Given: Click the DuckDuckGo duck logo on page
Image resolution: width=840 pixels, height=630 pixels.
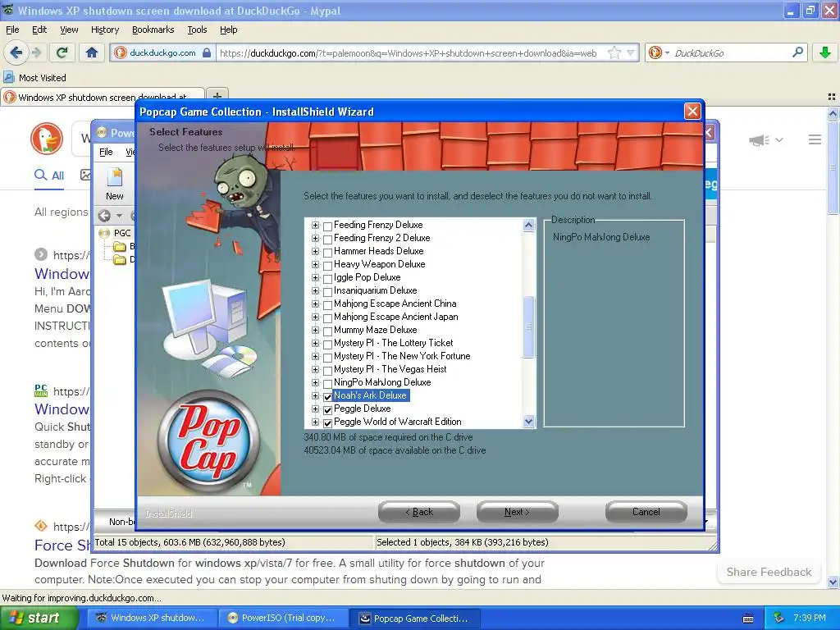Looking at the screenshot, I should click(x=47, y=139).
